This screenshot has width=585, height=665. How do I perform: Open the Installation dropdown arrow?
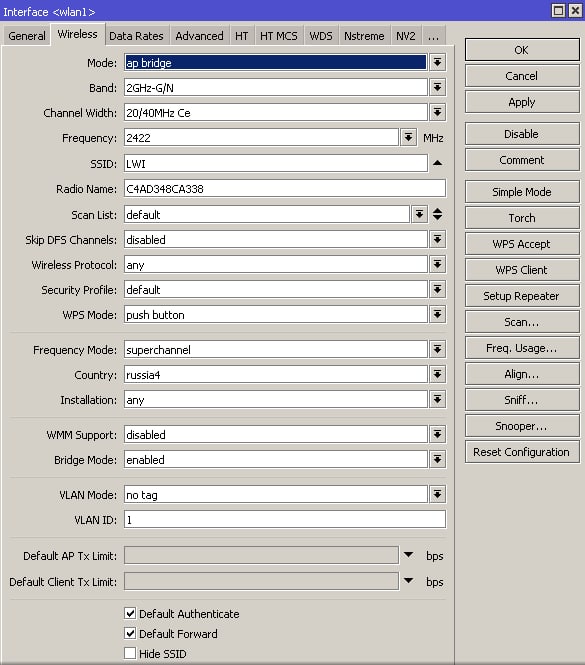click(437, 400)
